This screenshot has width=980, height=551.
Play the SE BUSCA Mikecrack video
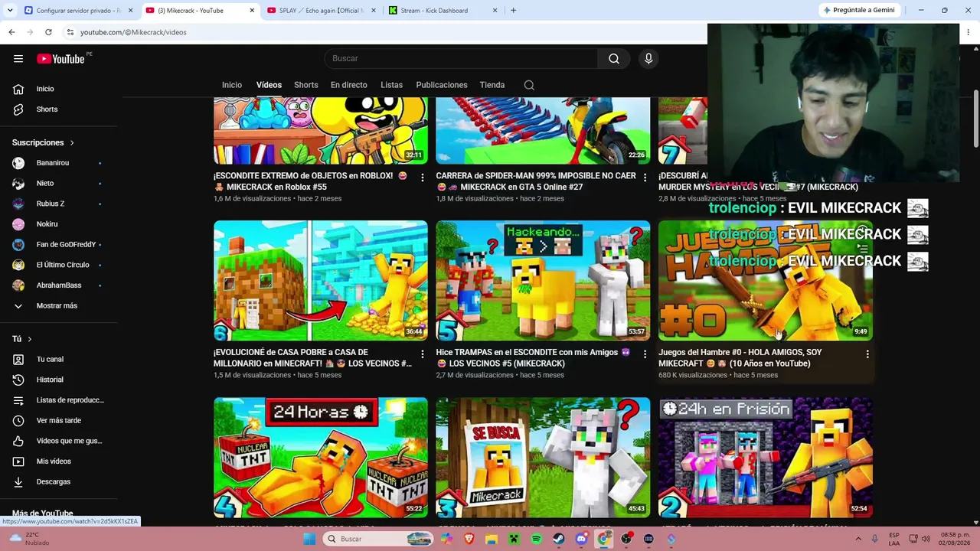coord(543,458)
